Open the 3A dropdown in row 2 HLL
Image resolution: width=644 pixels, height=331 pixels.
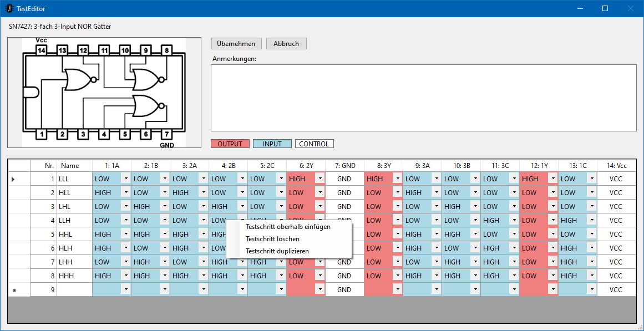click(x=436, y=192)
